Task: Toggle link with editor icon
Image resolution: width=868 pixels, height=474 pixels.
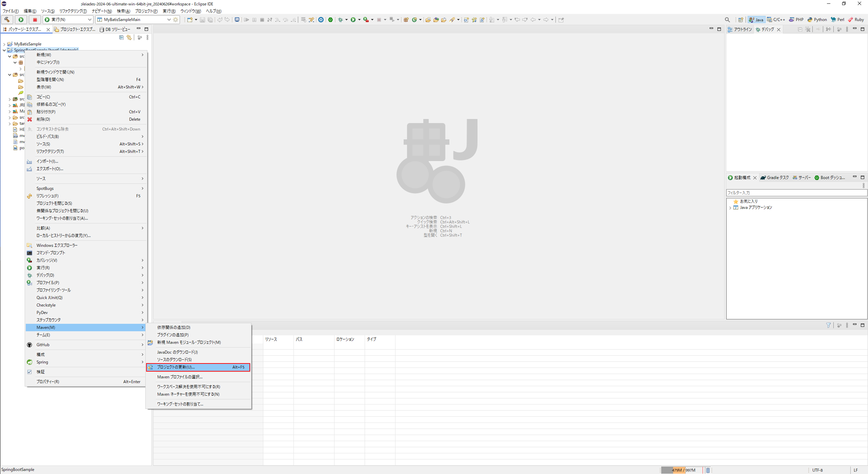Action: [x=129, y=38]
